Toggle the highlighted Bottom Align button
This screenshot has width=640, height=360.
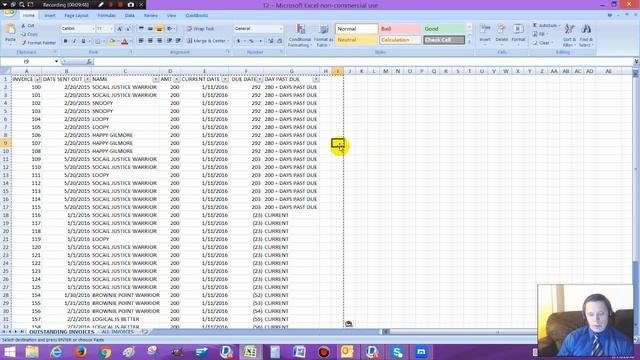pos(159,29)
